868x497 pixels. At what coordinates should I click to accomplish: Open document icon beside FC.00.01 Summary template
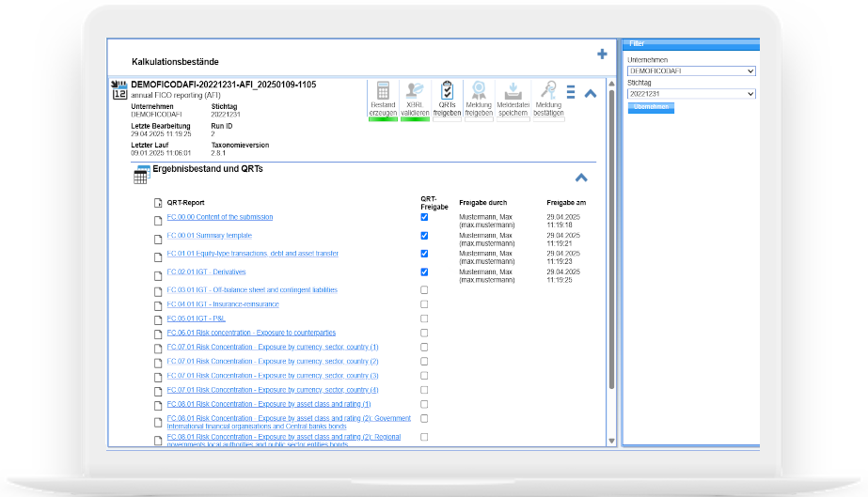[x=158, y=236]
